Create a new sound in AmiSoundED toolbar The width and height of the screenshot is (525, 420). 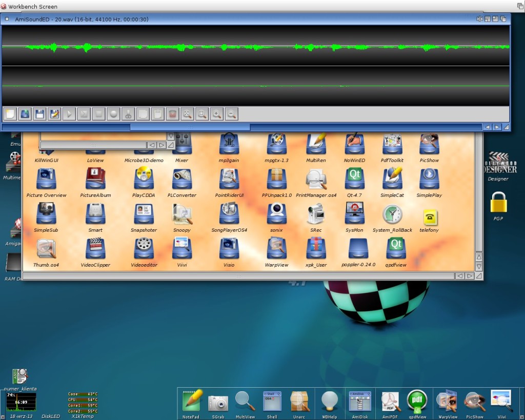(x=10, y=114)
